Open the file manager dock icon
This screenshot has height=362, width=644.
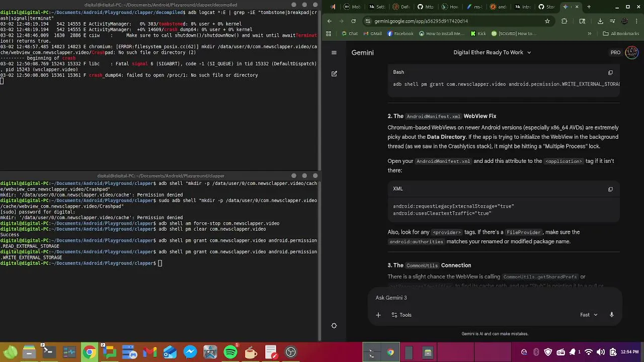click(29, 352)
